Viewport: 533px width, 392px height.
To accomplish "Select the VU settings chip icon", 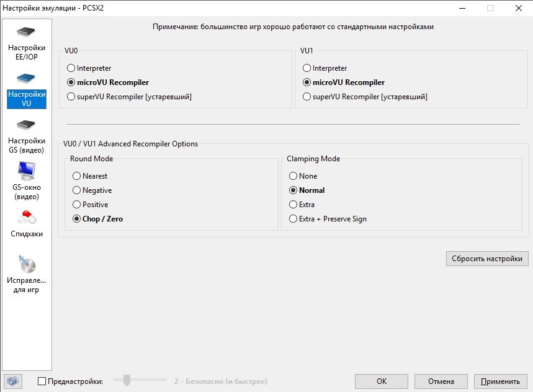I will (x=26, y=79).
